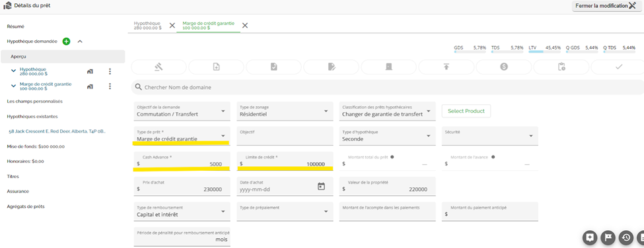
Task: Click the Chercher Nom de domaine search field
Action: click(x=387, y=87)
